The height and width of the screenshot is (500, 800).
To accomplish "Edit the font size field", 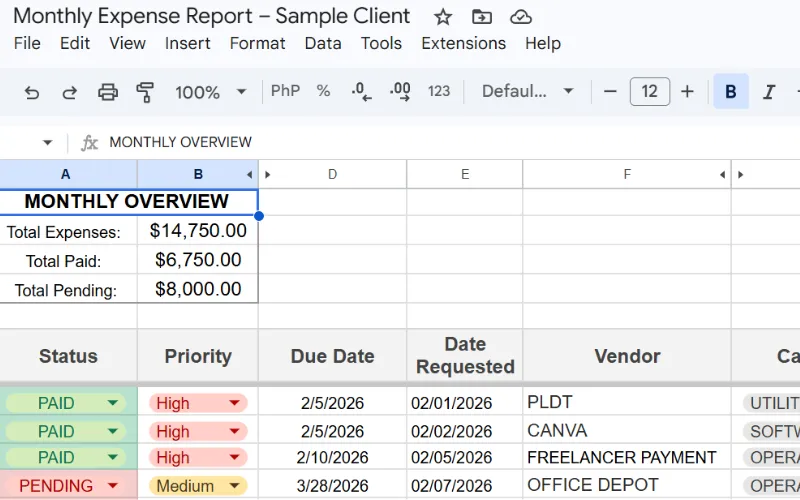I will (x=649, y=91).
